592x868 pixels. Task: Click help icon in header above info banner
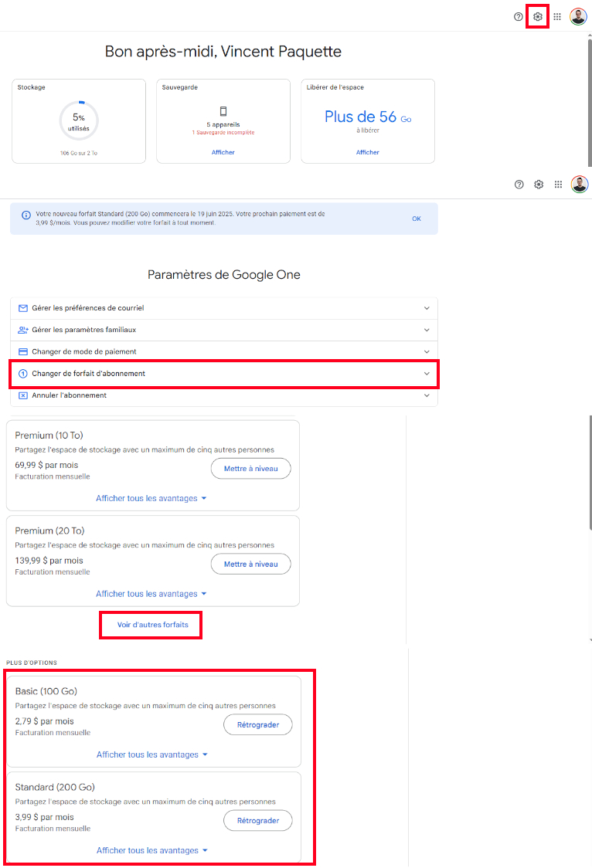tap(519, 185)
